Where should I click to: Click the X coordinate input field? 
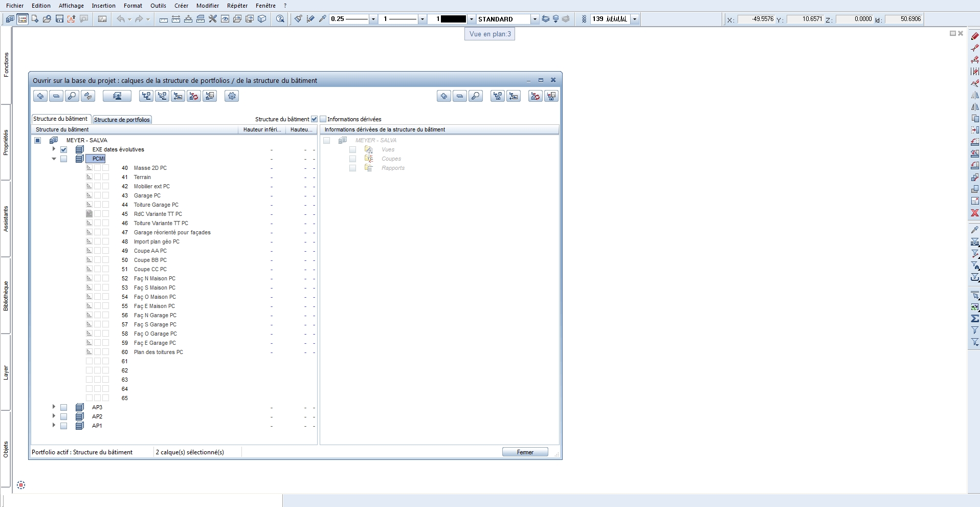point(755,19)
